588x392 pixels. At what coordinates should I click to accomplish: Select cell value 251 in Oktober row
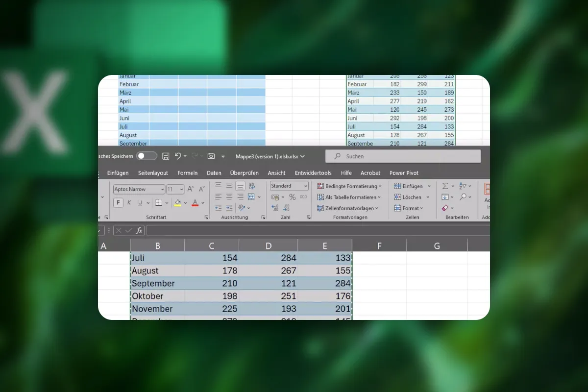(268, 296)
